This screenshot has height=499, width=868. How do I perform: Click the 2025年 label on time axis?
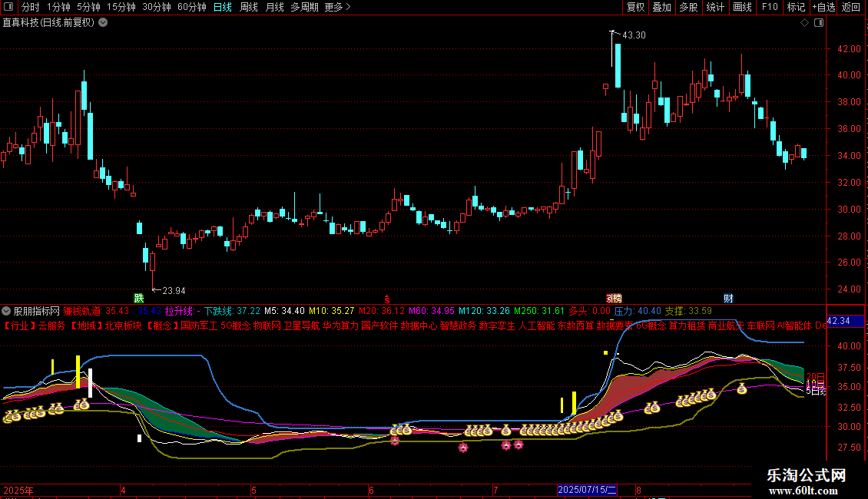coord(18,490)
